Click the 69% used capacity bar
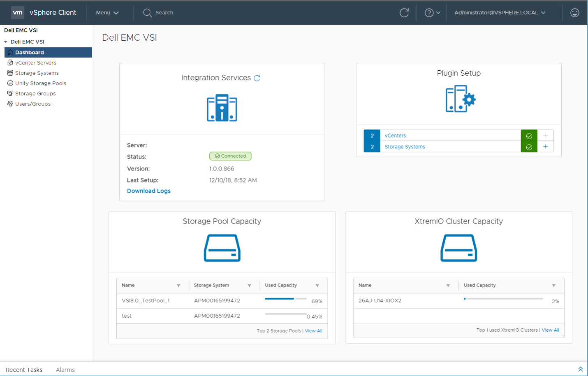This screenshot has height=376, width=588. (286, 299)
